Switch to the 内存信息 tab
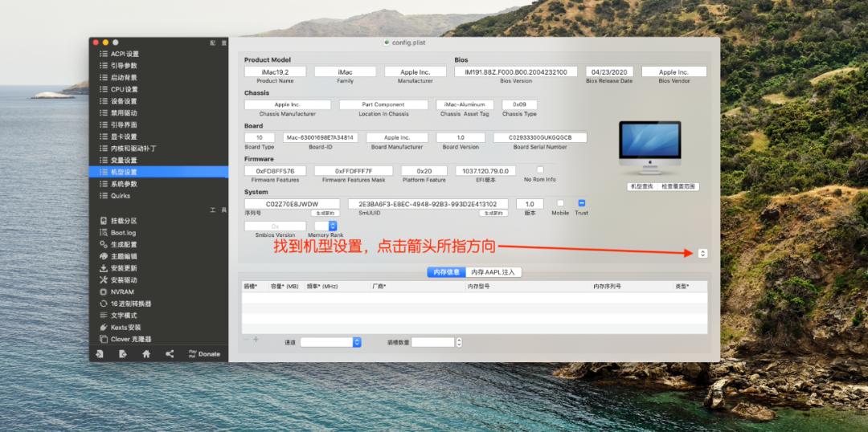Image resolution: width=868 pixels, height=432 pixels. point(446,272)
